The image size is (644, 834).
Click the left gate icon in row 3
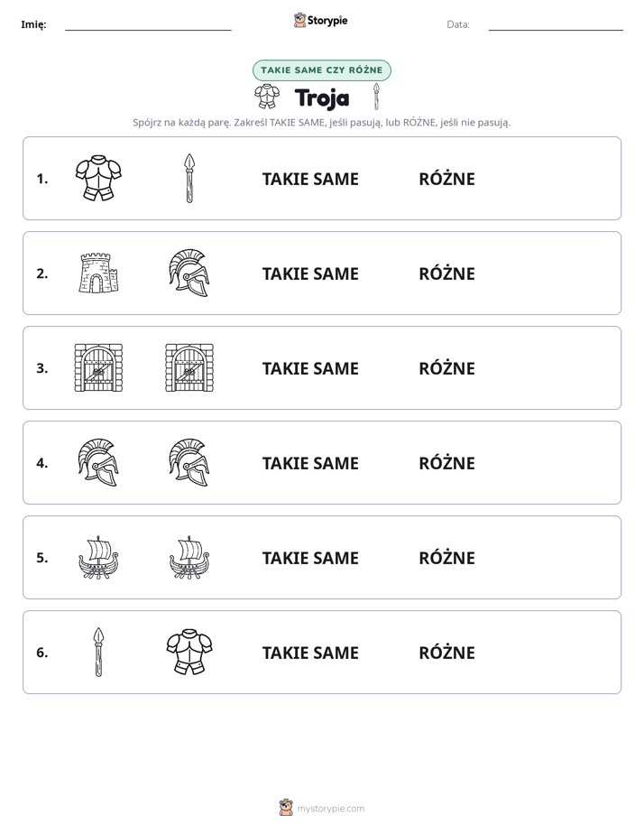click(98, 367)
